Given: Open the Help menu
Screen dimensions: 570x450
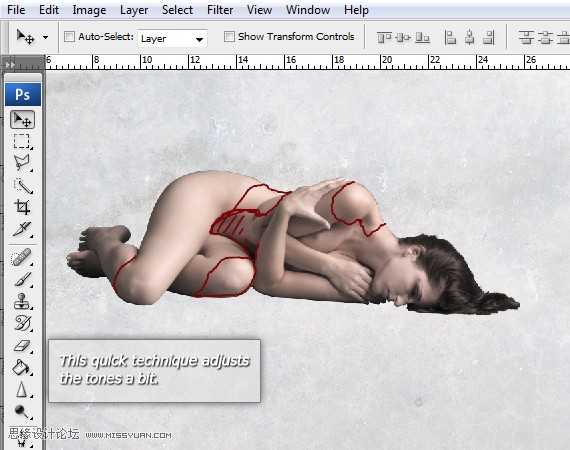Looking at the screenshot, I should pos(356,10).
